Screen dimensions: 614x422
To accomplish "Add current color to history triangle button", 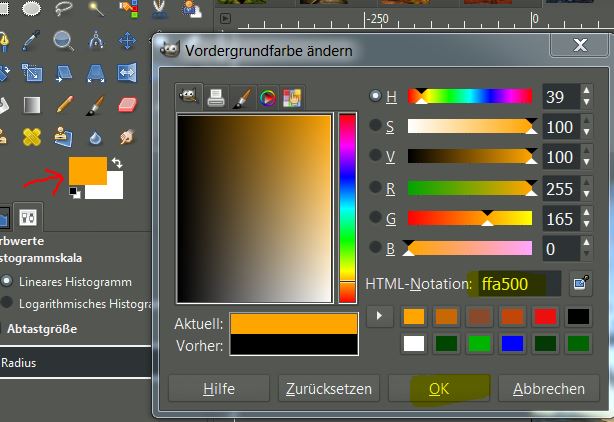I will click(x=379, y=316).
